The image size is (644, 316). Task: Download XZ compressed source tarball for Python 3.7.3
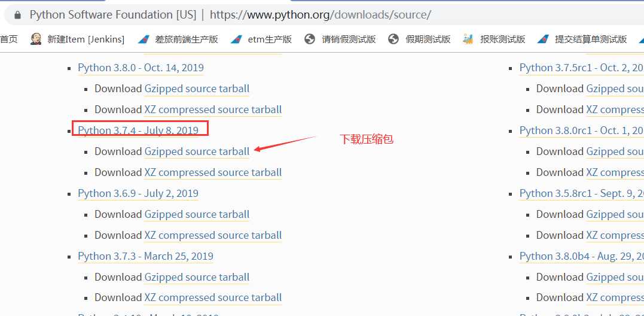(213, 298)
